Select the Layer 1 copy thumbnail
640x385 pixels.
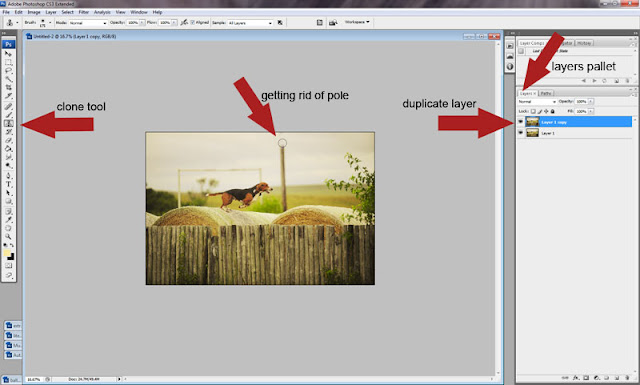pos(532,122)
